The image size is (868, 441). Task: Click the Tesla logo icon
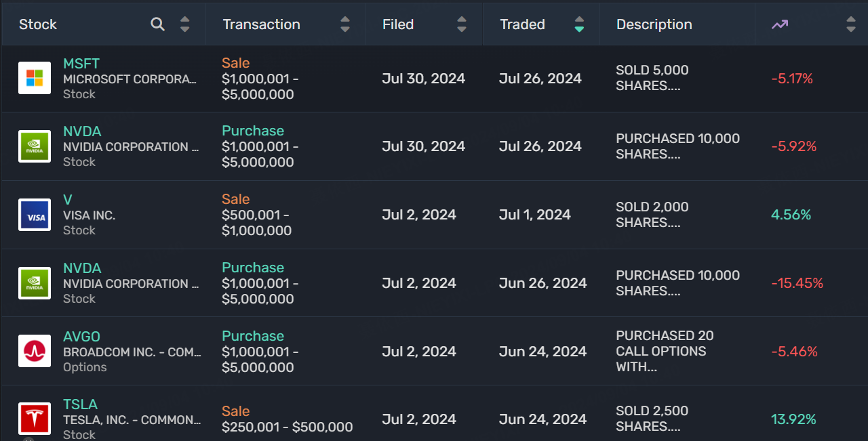[35, 418]
